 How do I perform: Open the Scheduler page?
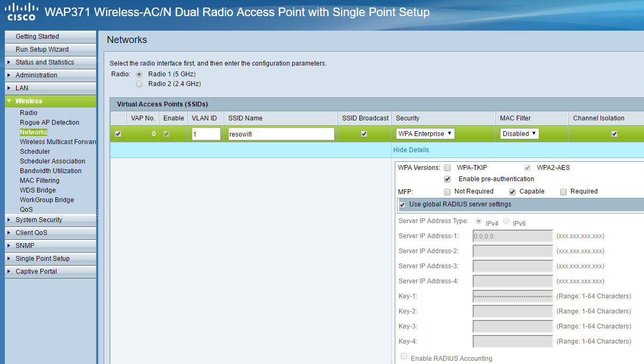(x=35, y=152)
